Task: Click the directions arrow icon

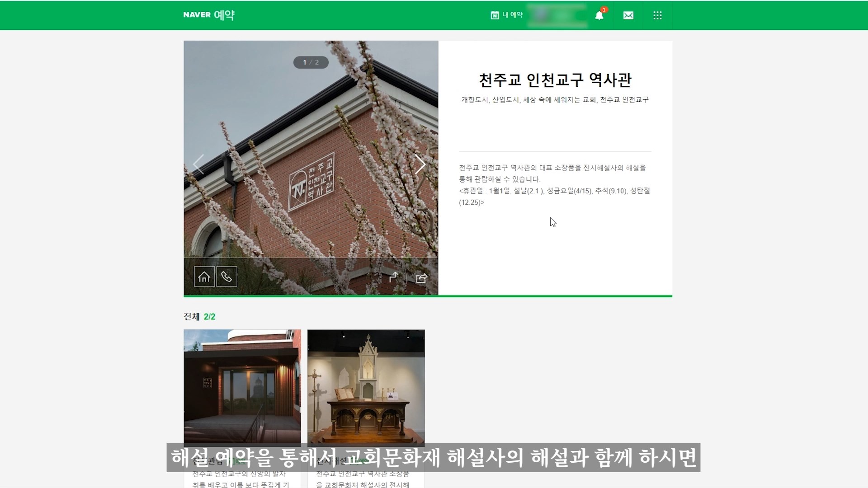Action: [394, 277]
